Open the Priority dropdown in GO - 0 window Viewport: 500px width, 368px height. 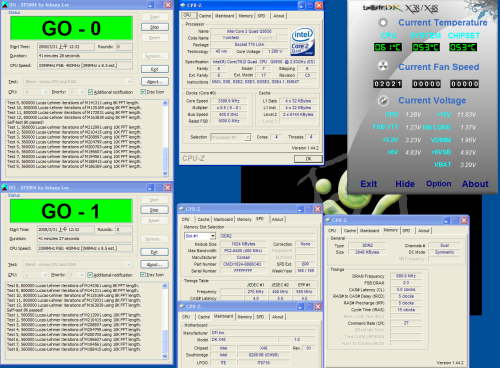tap(82, 92)
